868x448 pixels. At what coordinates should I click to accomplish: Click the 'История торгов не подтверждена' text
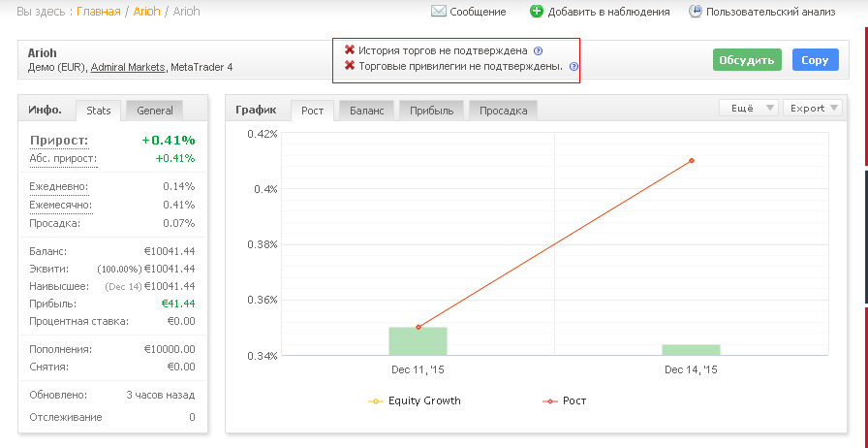443,51
